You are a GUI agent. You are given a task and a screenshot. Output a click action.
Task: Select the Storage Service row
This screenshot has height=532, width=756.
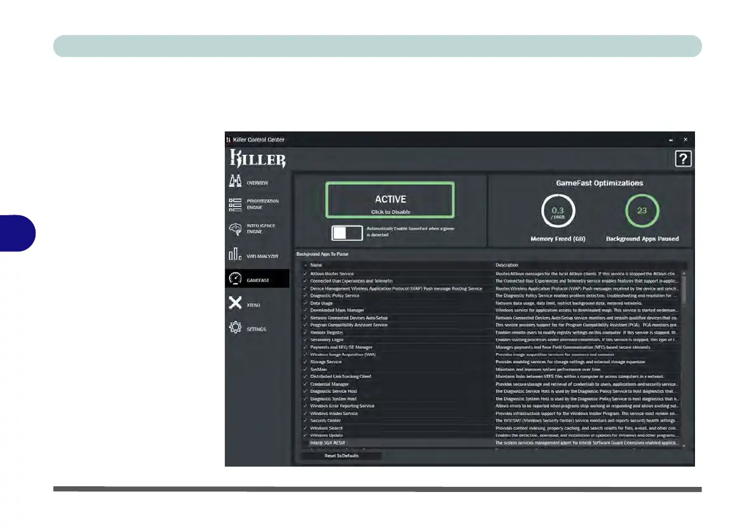coord(491,362)
